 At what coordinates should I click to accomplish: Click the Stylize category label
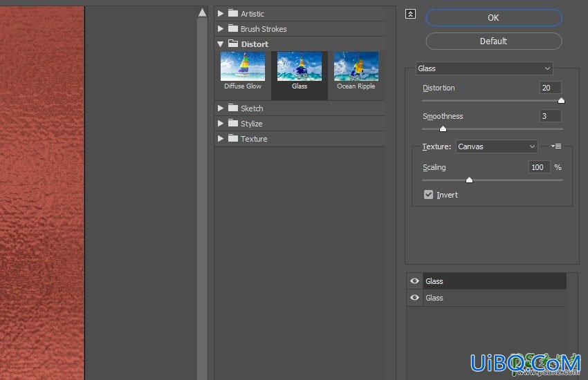[251, 124]
